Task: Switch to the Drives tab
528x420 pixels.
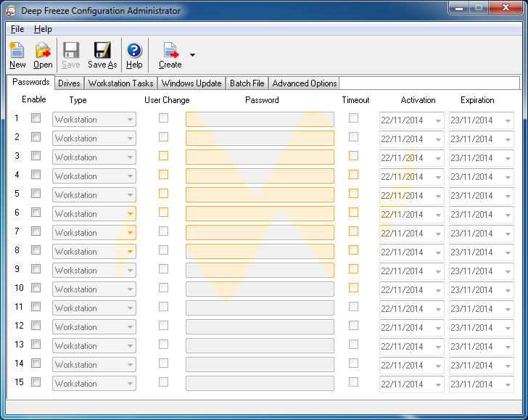Action: point(69,83)
